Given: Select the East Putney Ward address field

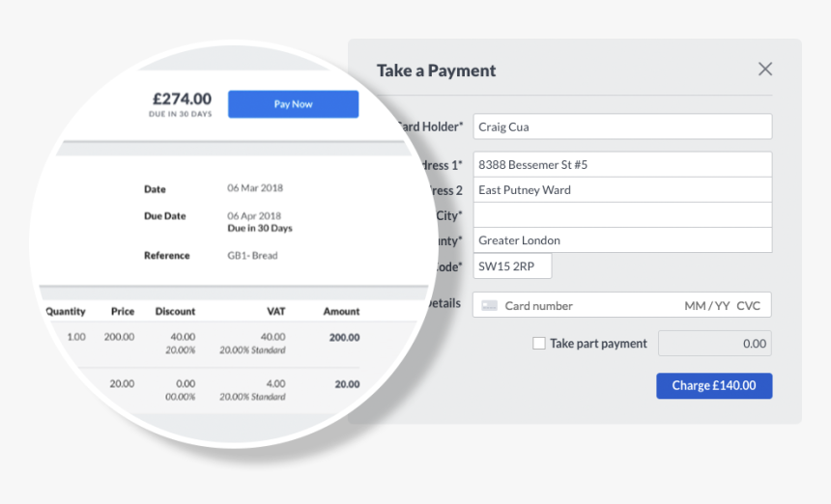Looking at the screenshot, I should pos(622,190).
